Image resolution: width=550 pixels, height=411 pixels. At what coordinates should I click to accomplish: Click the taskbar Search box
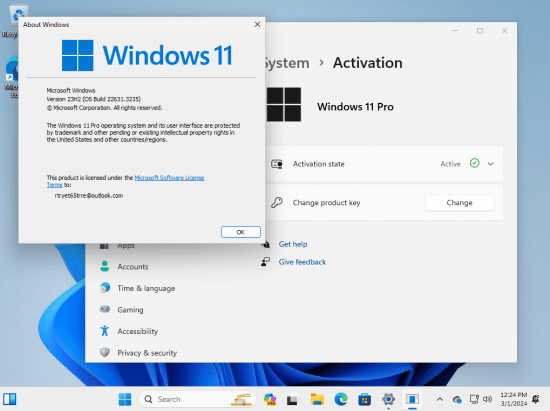(x=197, y=399)
